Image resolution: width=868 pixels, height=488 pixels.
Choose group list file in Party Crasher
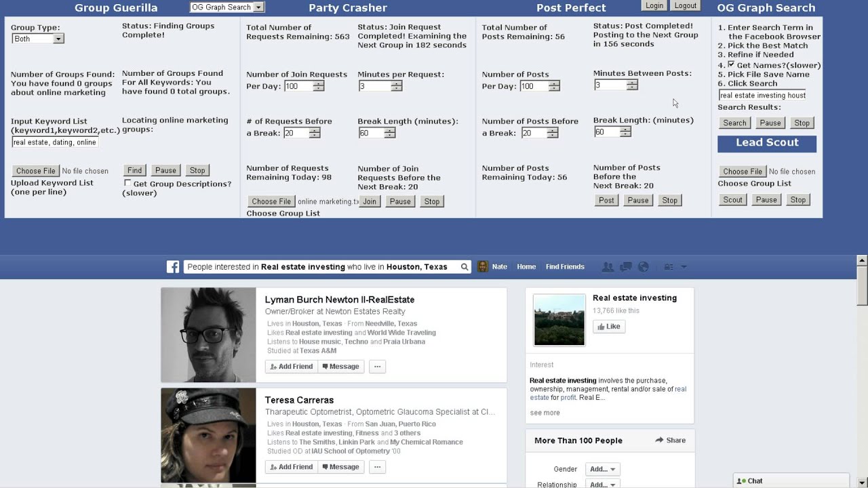pyautogui.click(x=271, y=202)
